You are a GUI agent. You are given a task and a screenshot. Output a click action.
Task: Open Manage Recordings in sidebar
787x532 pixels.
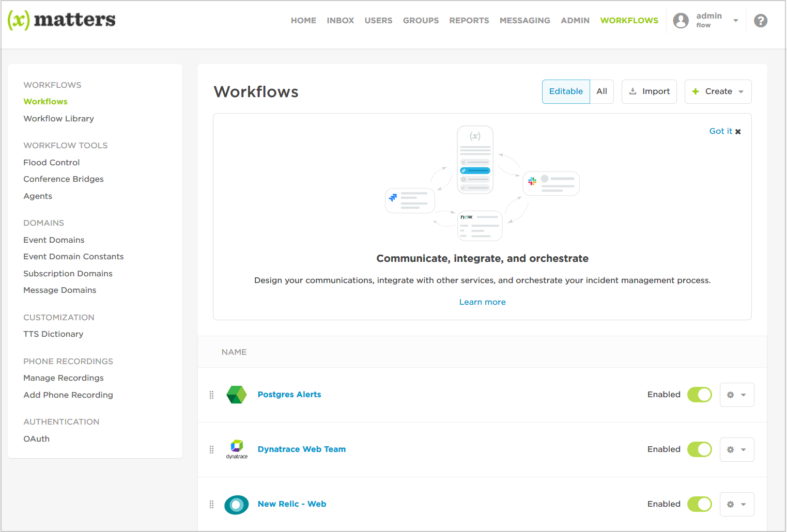point(64,378)
